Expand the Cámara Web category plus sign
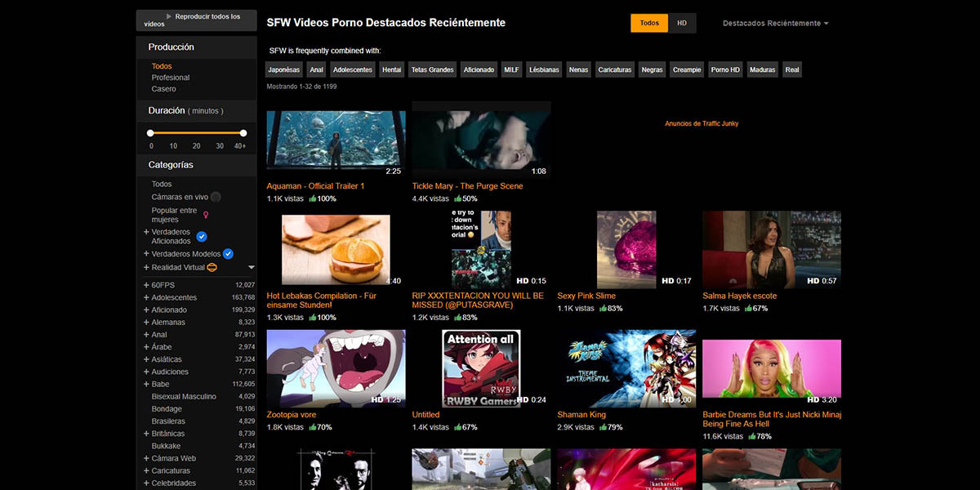 tap(146, 458)
